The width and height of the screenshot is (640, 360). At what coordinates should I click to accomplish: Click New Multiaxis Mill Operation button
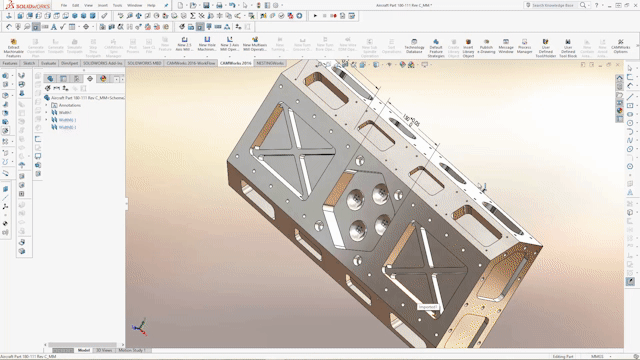pyautogui.click(x=255, y=45)
